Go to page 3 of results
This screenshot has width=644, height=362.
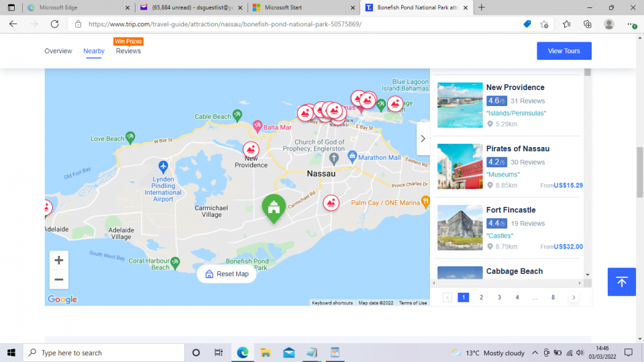tap(499, 298)
